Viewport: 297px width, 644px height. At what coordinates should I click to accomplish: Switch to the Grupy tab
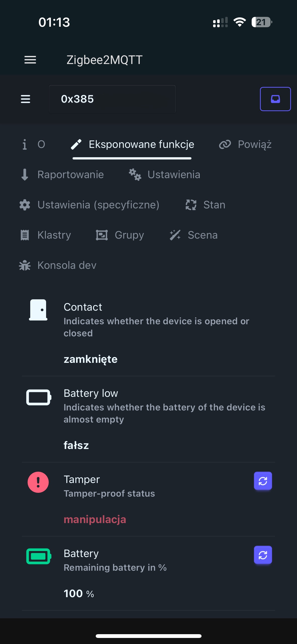point(120,235)
